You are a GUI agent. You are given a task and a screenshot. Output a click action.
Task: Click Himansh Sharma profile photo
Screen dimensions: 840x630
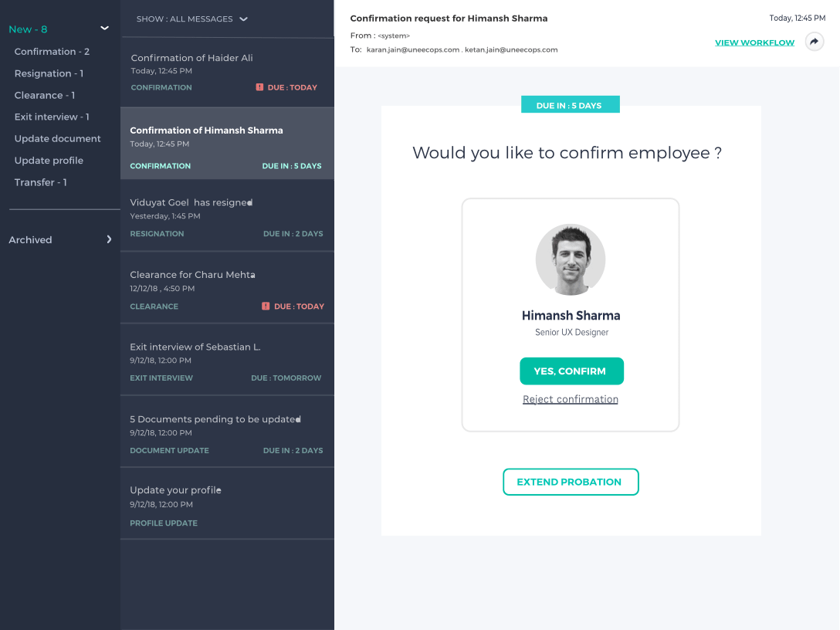tap(571, 259)
